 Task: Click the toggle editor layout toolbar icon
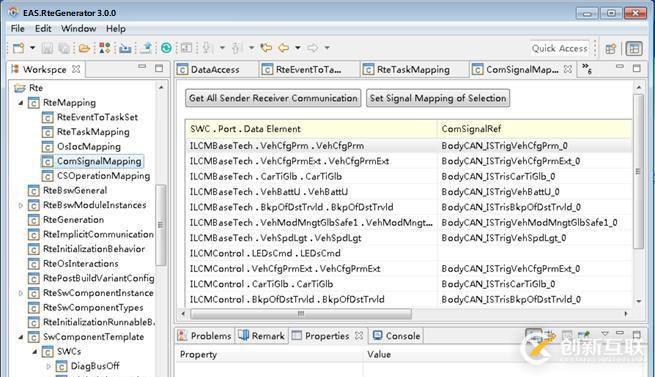tap(186, 48)
